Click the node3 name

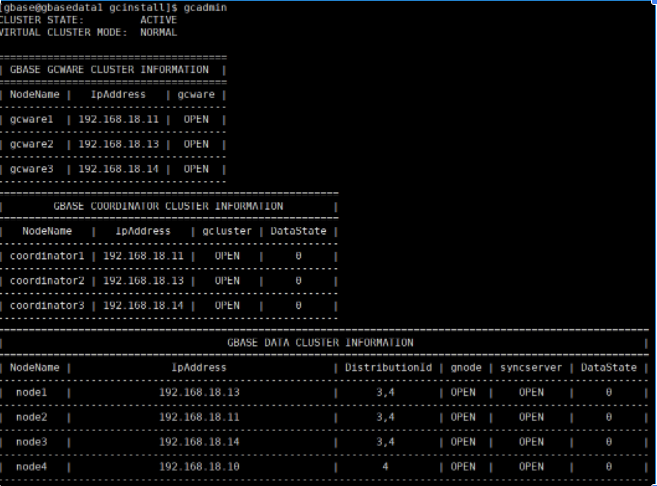pyautogui.click(x=31, y=442)
